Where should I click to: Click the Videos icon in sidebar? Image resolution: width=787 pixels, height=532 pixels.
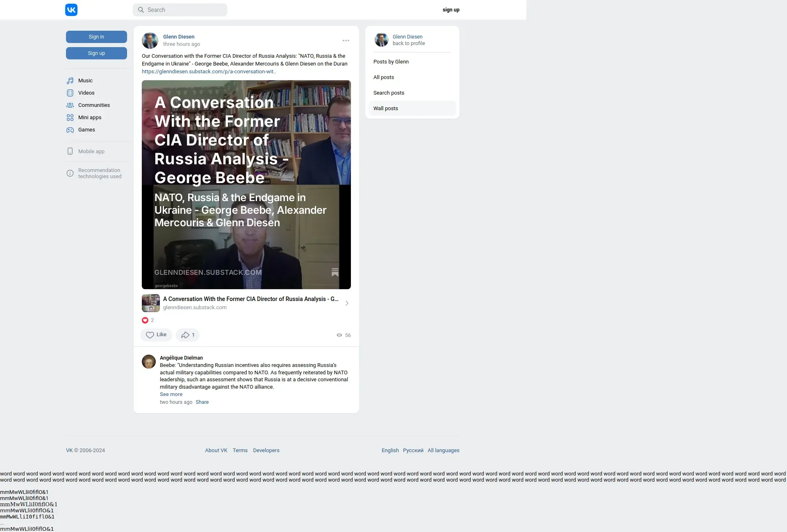pos(70,93)
